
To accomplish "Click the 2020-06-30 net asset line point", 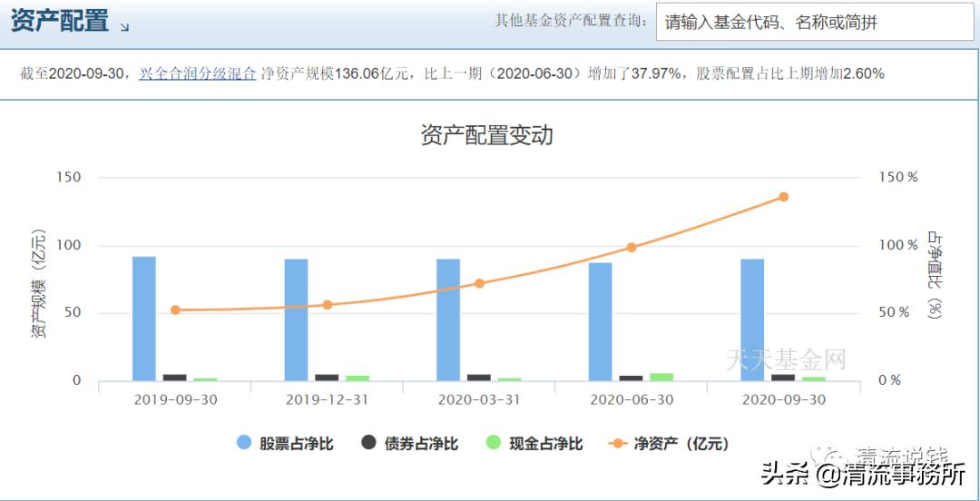I will tap(632, 247).
